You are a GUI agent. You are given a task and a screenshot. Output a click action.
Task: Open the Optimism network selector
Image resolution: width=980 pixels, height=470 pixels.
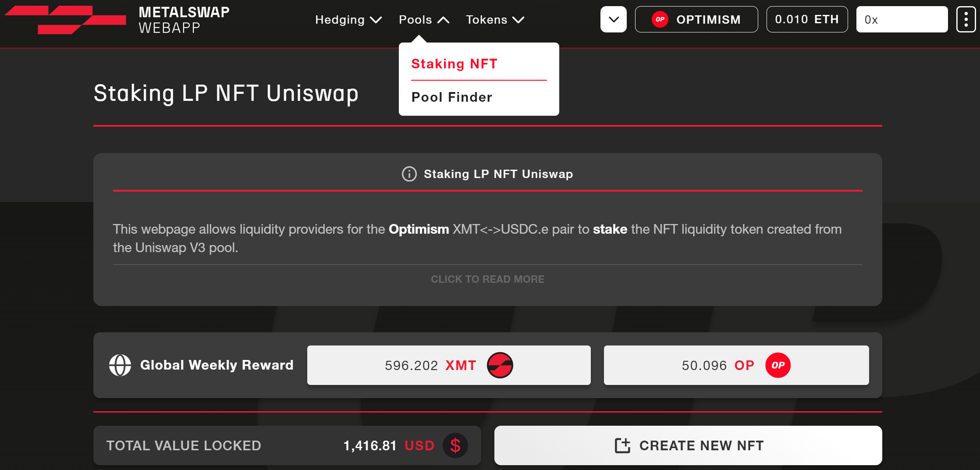tap(696, 19)
